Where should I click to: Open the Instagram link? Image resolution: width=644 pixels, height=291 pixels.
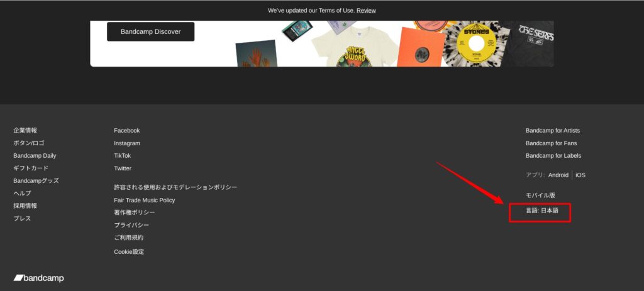click(x=127, y=143)
